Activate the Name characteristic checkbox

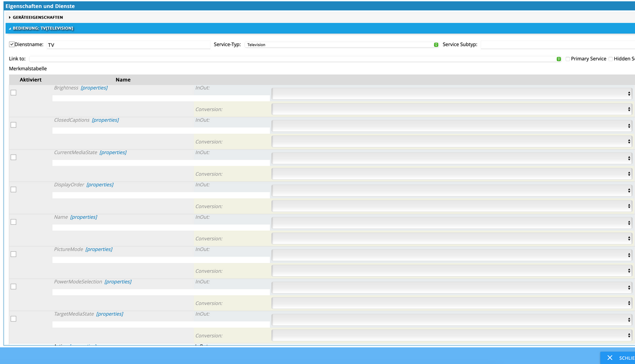(x=13, y=222)
